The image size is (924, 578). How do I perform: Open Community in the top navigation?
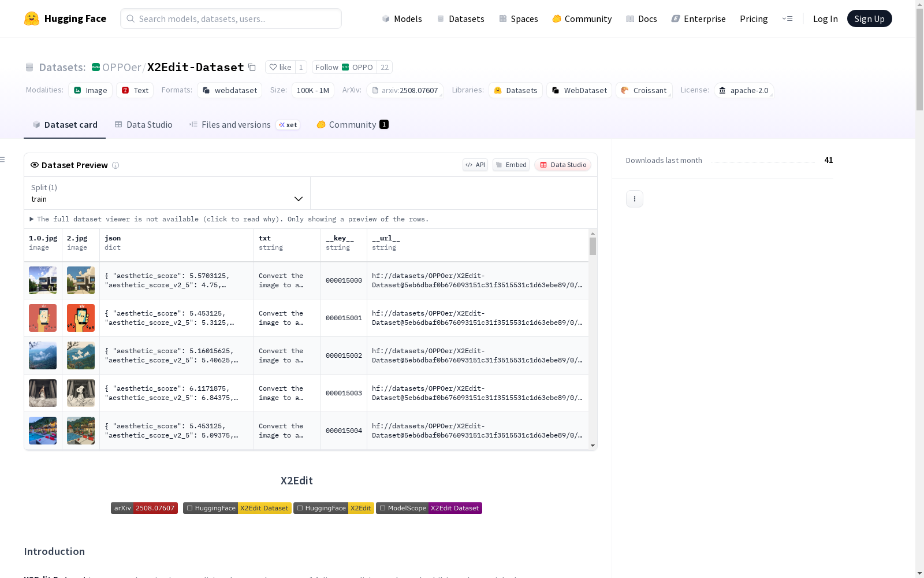[582, 18]
